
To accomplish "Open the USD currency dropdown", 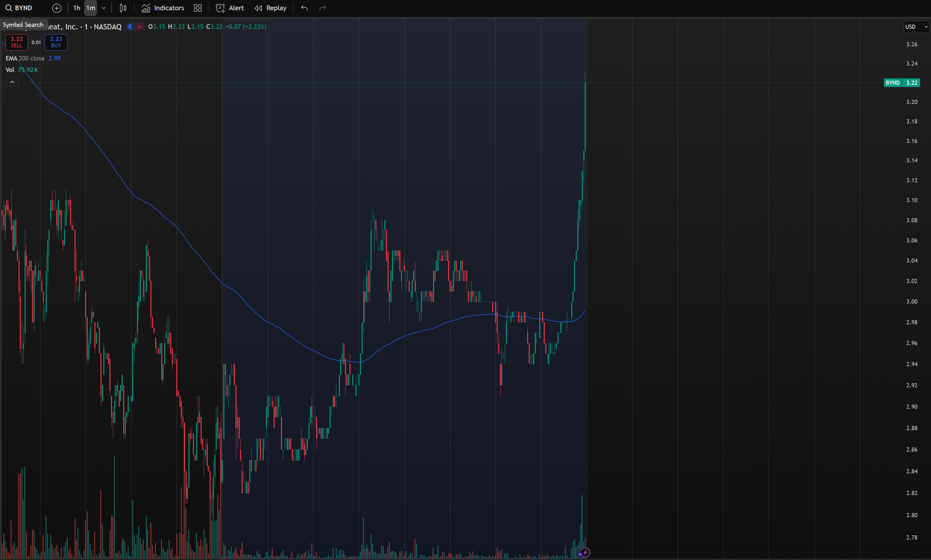I will click(916, 27).
